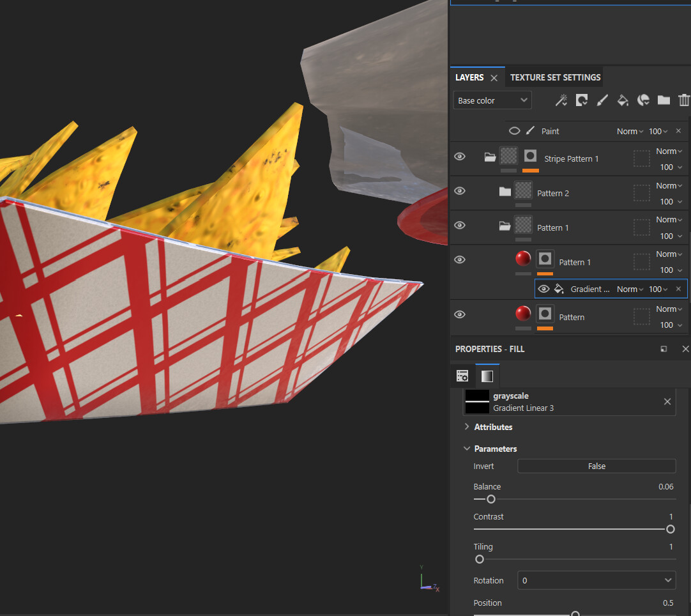Click red sphere of Pattern layer
This screenshot has height=616, width=691.
click(523, 314)
